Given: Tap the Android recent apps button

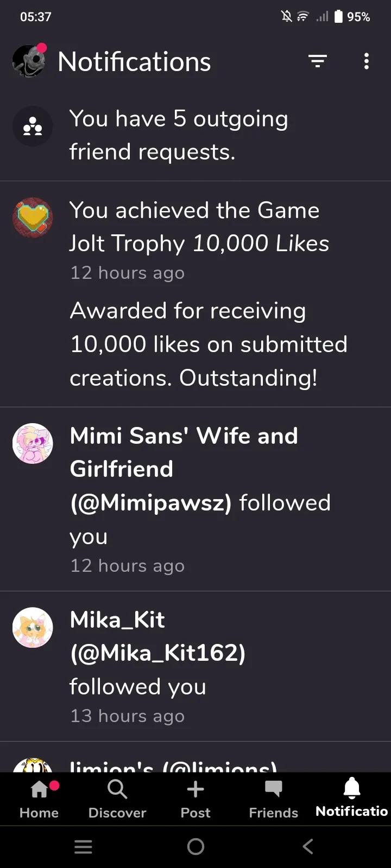Looking at the screenshot, I should click(83, 847).
